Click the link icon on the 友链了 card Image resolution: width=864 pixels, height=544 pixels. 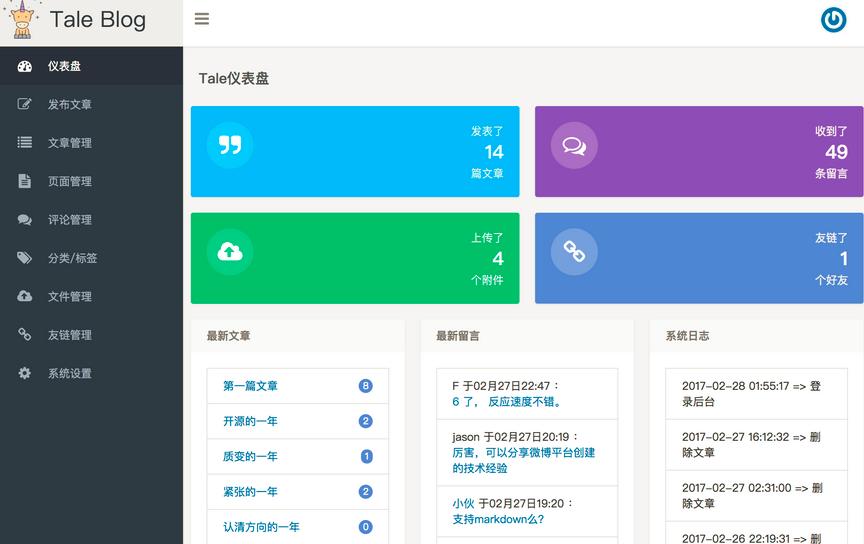tap(574, 252)
